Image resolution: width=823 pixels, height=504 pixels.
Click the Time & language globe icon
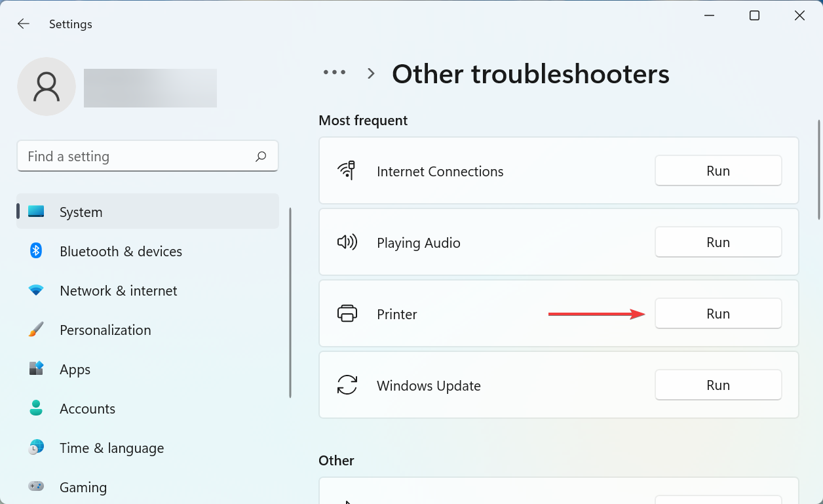tap(36, 447)
